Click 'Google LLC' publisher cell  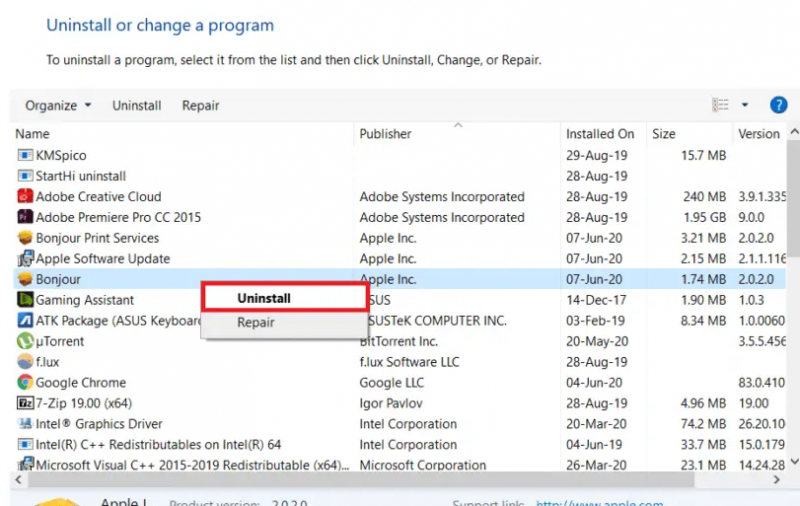coord(391,383)
